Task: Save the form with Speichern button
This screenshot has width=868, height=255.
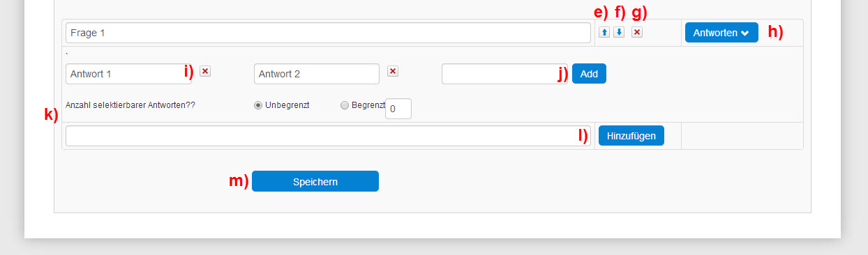Action: point(315,181)
